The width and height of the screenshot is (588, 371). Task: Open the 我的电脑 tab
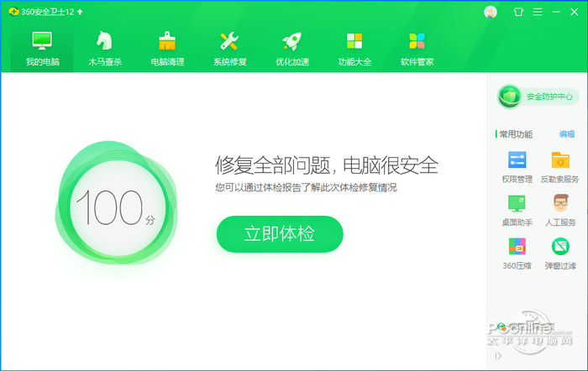[42, 49]
